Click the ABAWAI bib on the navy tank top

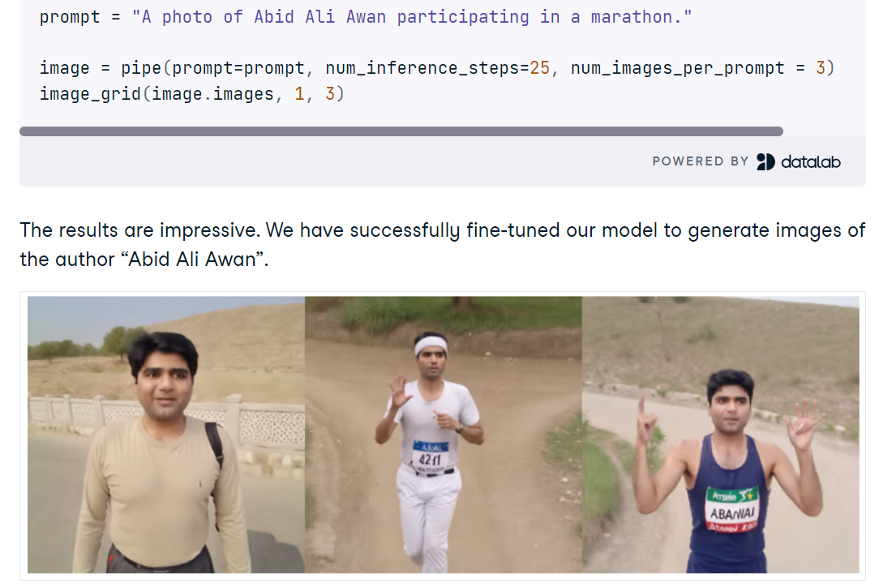(x=732, y=509)
